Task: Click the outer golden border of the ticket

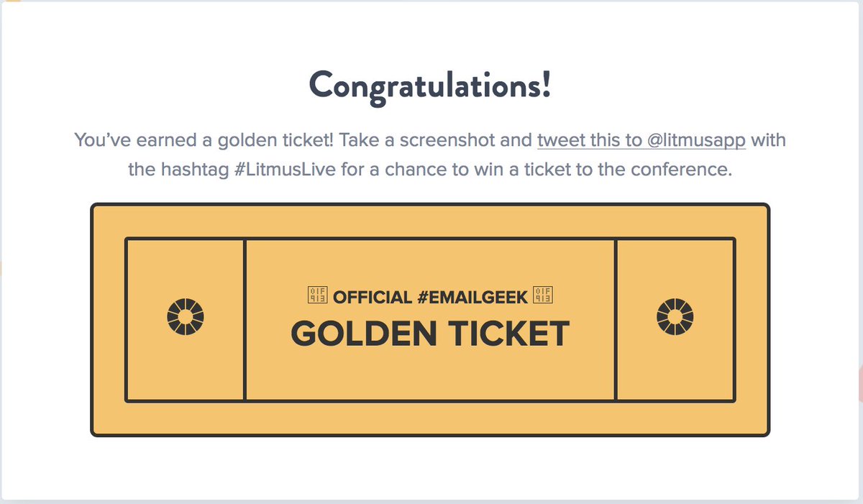Action: [x=430, y=220]
